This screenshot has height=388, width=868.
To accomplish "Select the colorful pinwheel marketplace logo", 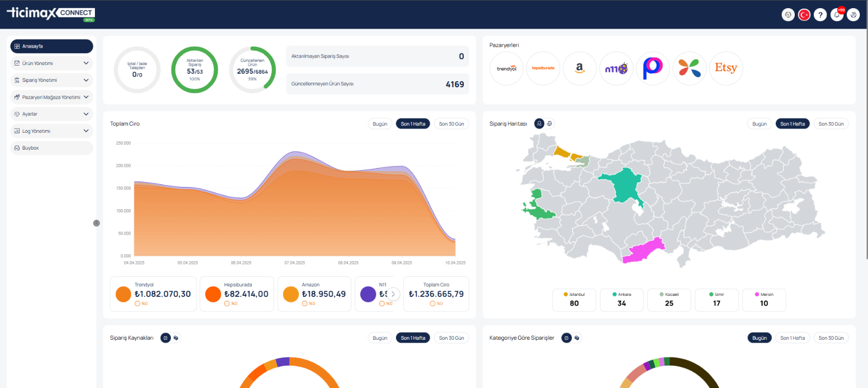I will pos(690,69).
